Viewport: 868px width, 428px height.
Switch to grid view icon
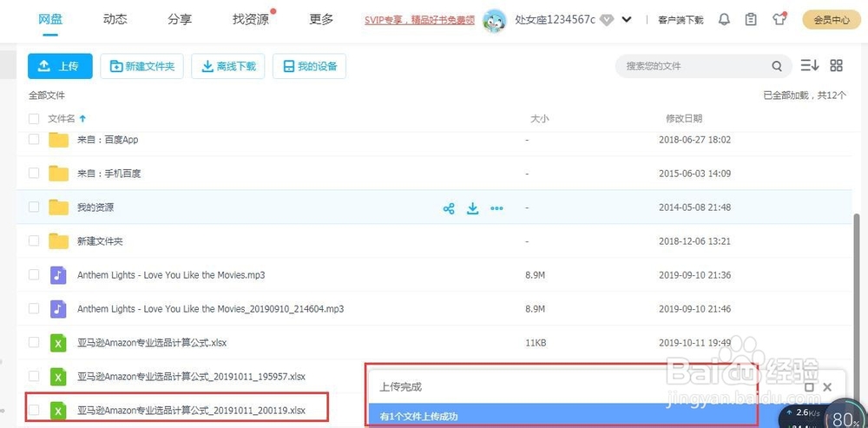point(837,65)
